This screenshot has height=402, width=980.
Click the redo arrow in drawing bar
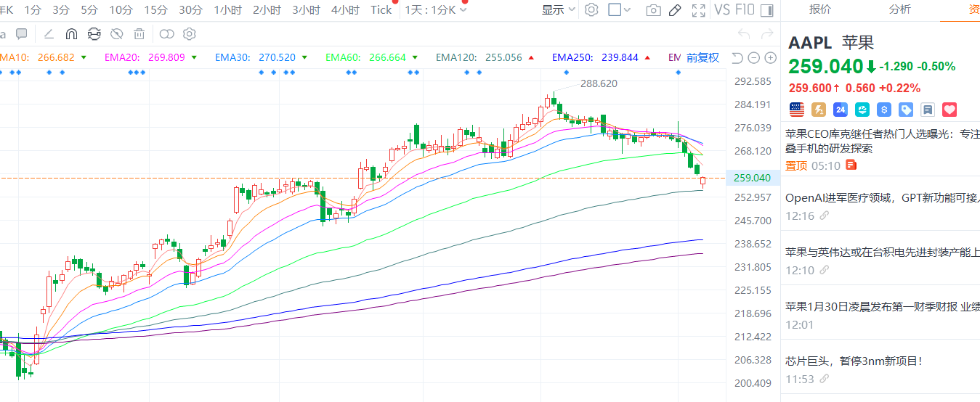pos(766,34)
